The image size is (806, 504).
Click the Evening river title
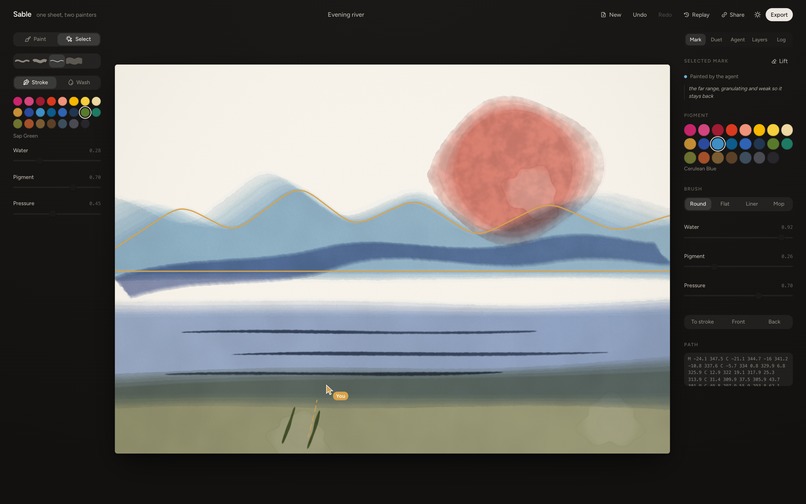(346, 15)
